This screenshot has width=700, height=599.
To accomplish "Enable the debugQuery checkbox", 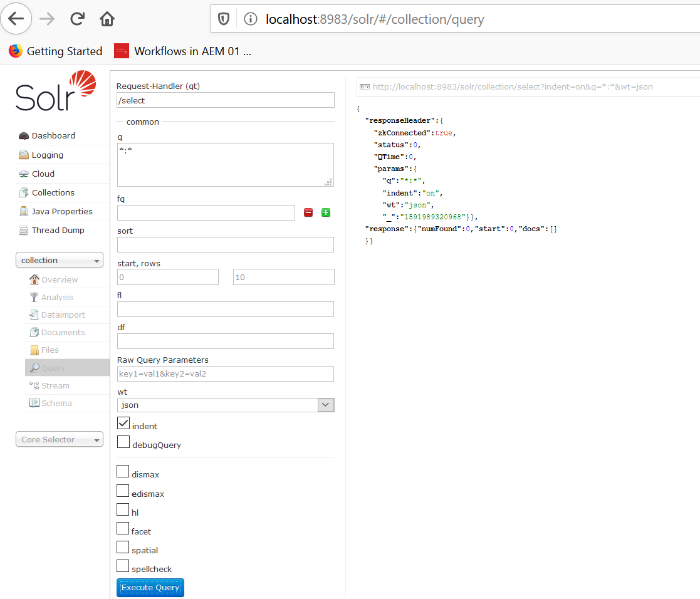I will point(123,442).
